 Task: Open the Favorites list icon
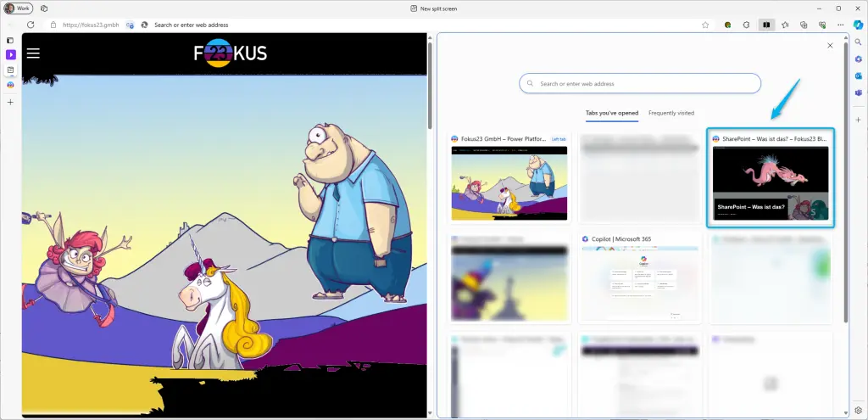(x=785, y=25)
